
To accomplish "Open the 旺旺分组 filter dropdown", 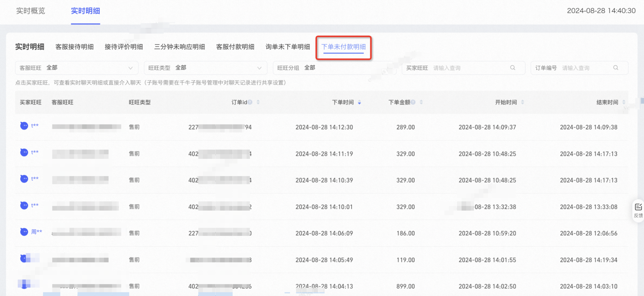I will [335, 68].
